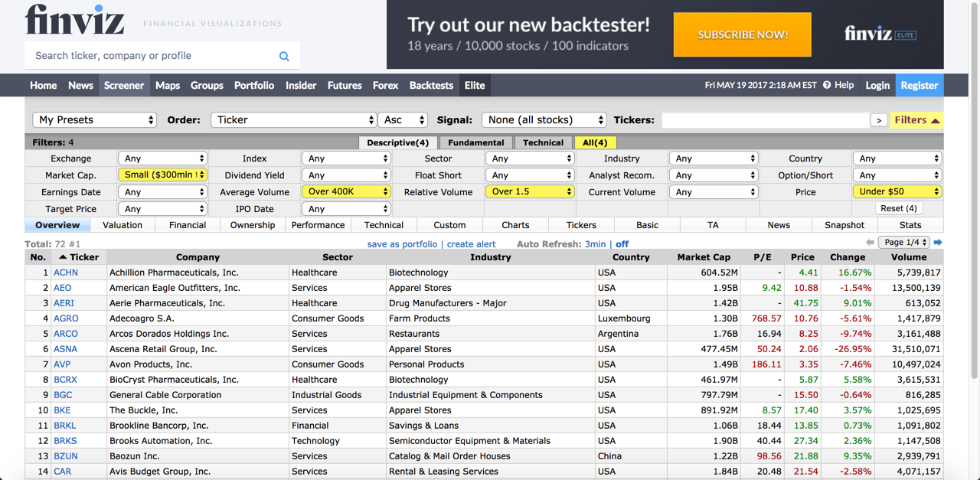Click the next page blue arrow
This screenshot has width=980, height=480.
click(x=938, y=243)
